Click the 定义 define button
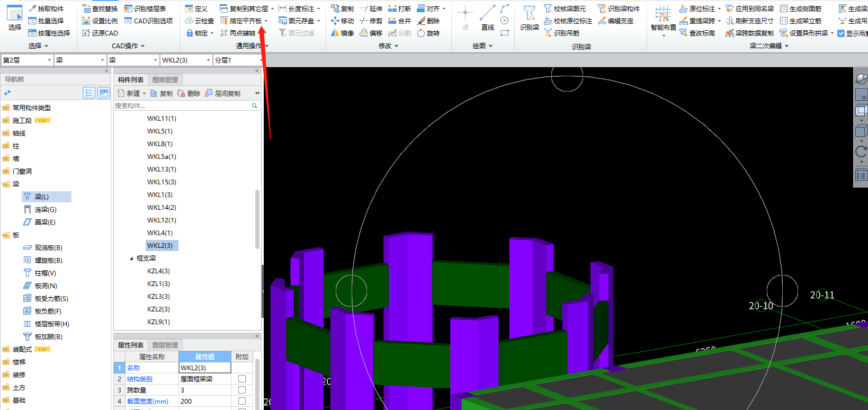This screenshot has height=410, width=868. point(196,8)
